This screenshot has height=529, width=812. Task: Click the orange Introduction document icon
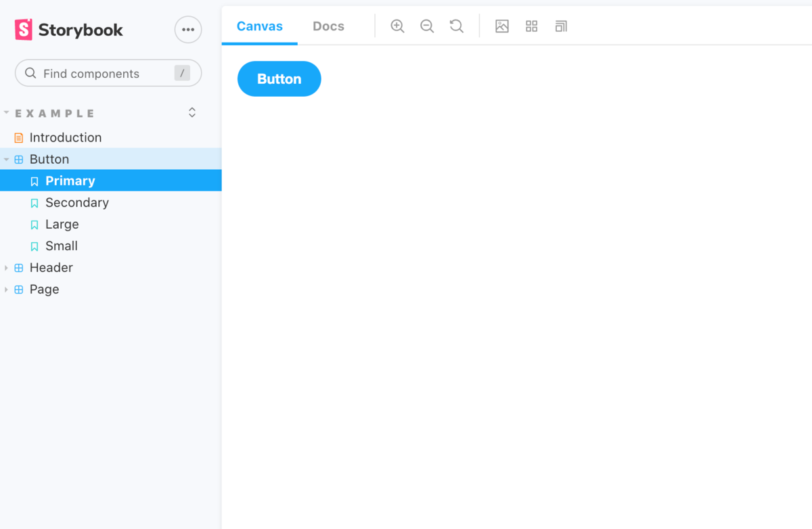point(19,137)
